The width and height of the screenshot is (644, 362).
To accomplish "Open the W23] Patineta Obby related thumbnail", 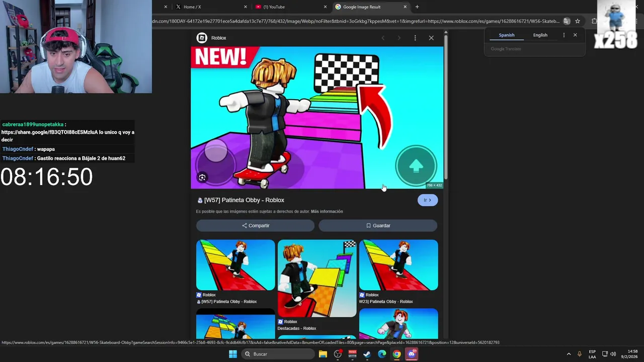I will pyautogui.click(x=398, y=265).
